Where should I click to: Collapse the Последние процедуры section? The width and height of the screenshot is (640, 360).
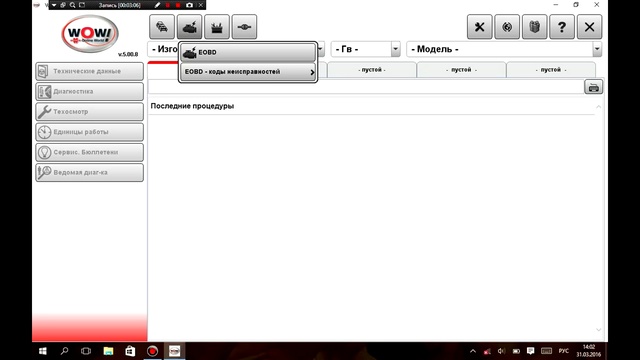coord(598,107)
